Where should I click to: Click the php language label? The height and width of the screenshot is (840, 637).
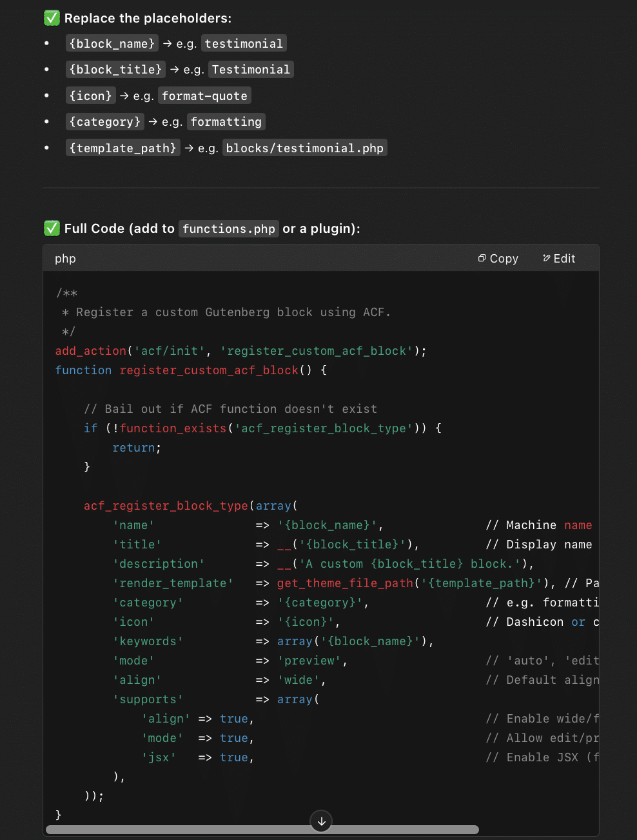[x=65, y=259]
